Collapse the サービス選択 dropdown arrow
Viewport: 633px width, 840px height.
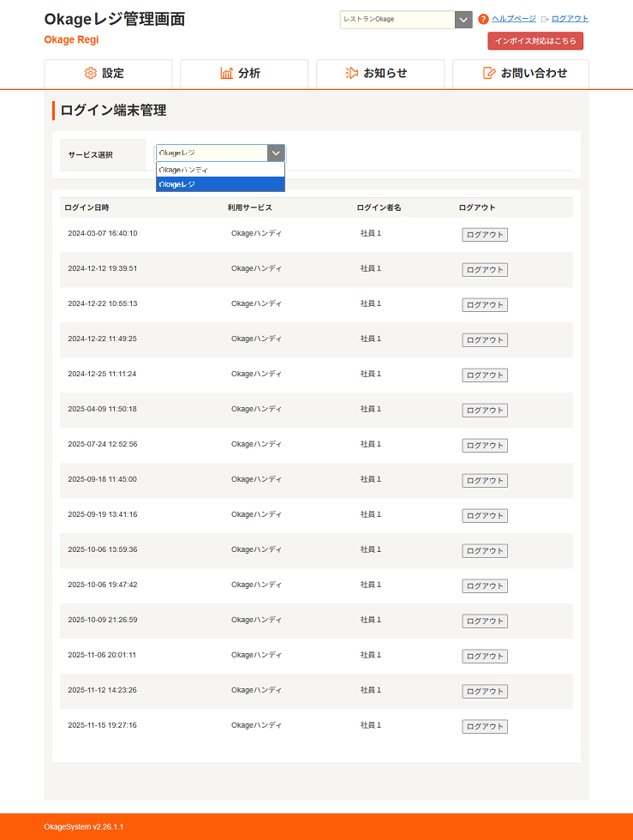tap(276, 153)
